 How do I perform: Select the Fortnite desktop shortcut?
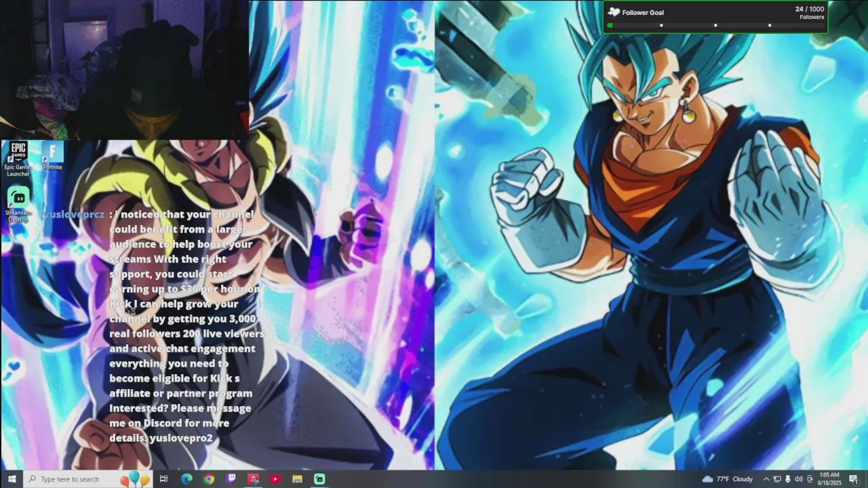point(52,156)
